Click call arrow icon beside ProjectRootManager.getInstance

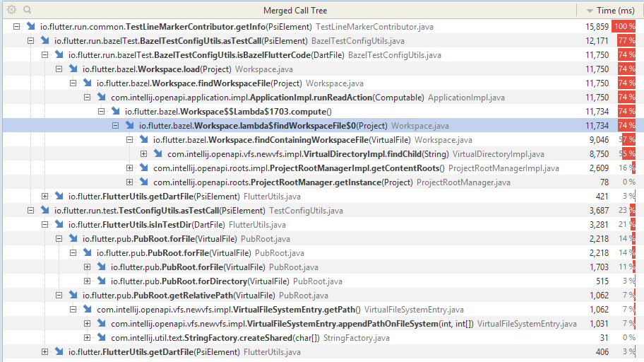point(144,182)
